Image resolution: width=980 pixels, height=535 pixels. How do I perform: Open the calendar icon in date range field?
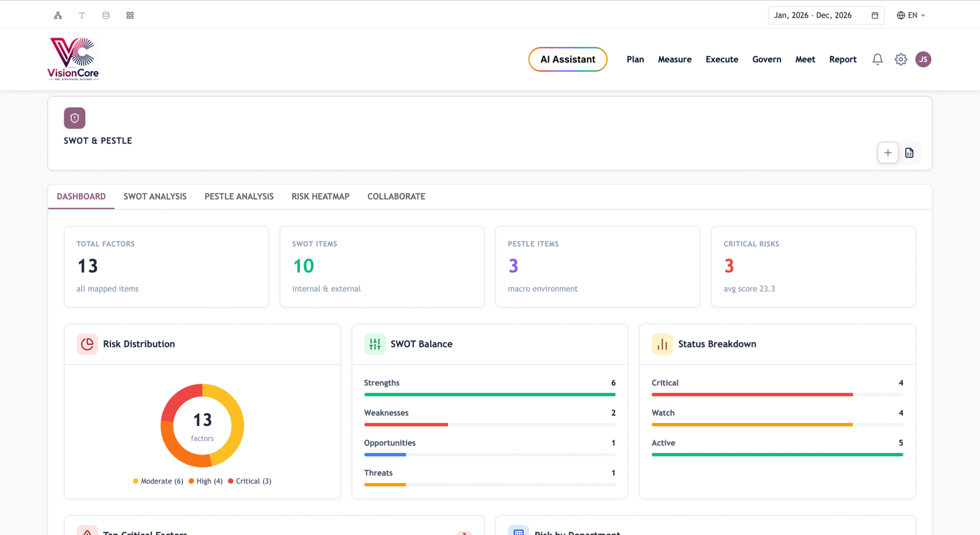tap(875, 15)
